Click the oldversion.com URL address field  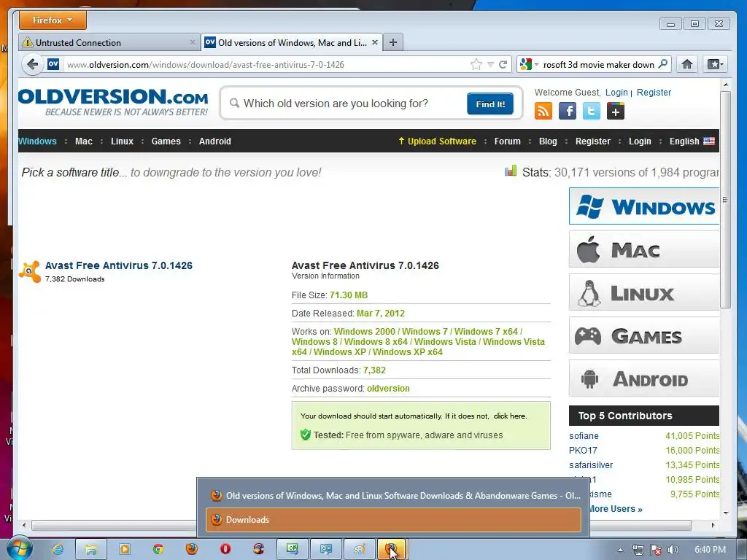[266, 64]
